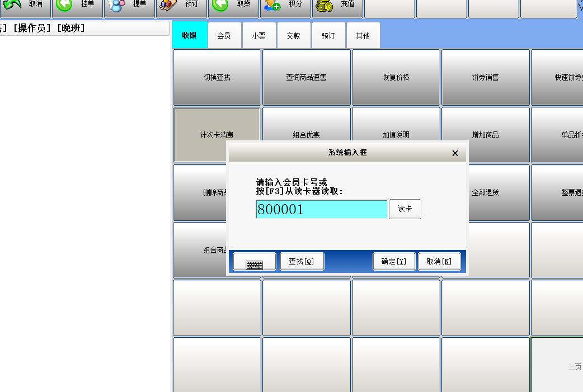Click the 查找[Q] search button

(x=302, y=261)
